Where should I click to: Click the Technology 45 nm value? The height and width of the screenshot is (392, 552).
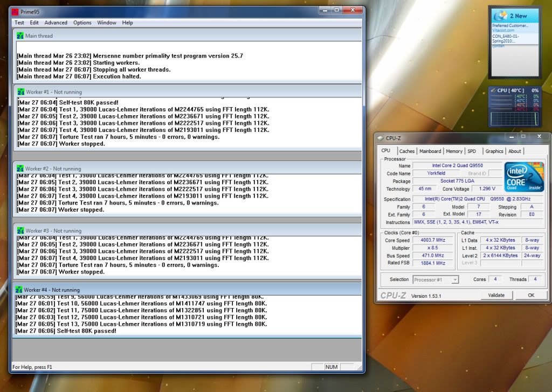(x=425, y=189)
